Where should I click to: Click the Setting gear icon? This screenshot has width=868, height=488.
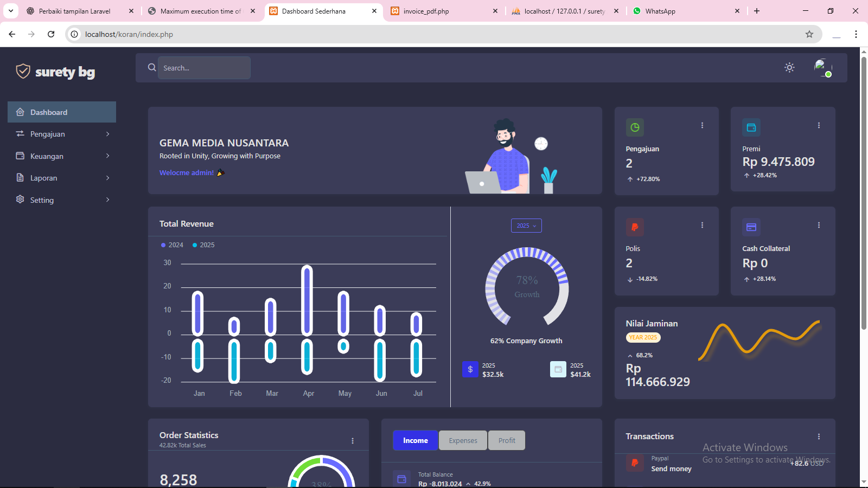tap(20, 200)
